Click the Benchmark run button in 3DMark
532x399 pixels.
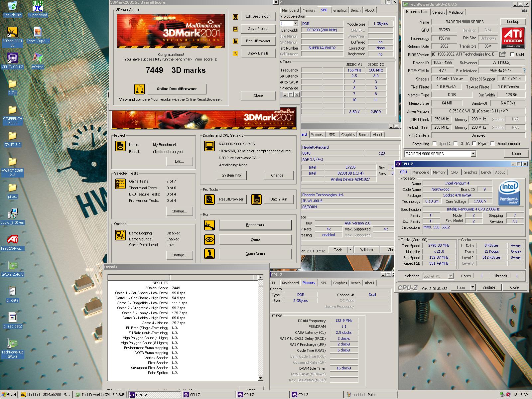click(x=255, y=225)
